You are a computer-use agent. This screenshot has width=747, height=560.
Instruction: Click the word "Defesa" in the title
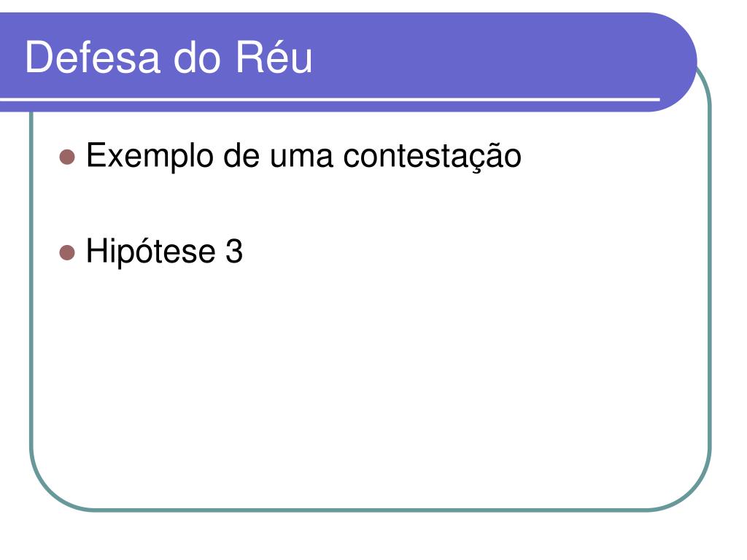[93, 58]
